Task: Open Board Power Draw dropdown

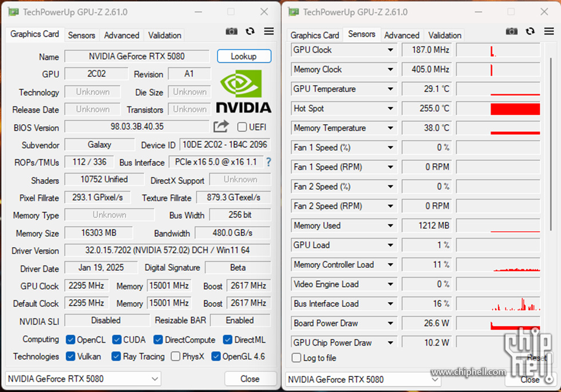Action: pyautogui.click(x=390, y=323)
